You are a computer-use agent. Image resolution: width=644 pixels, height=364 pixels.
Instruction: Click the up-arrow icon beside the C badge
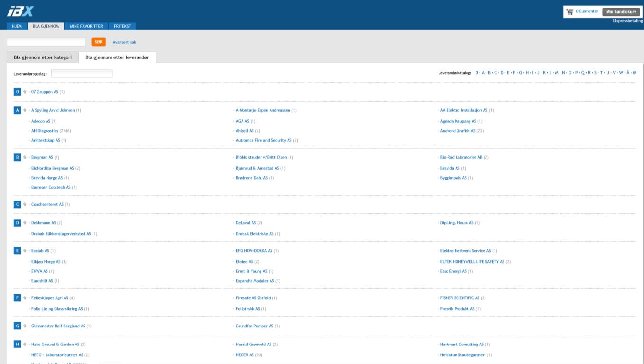[25, 204]
